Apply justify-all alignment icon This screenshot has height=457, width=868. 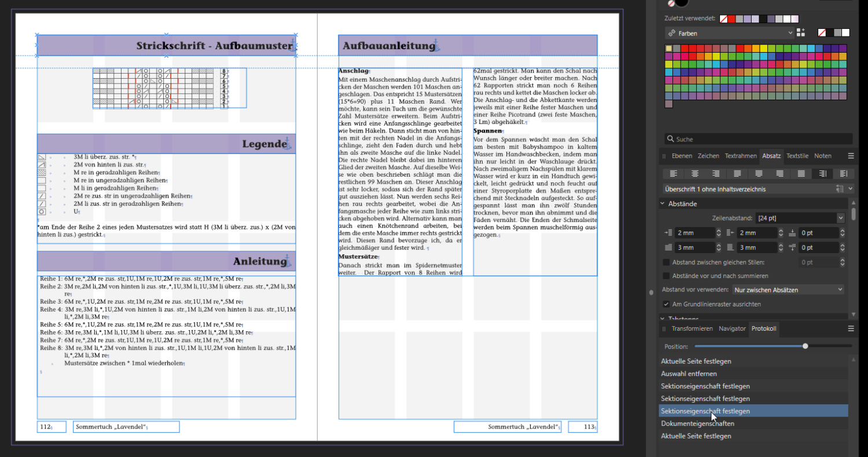(801, 173)
